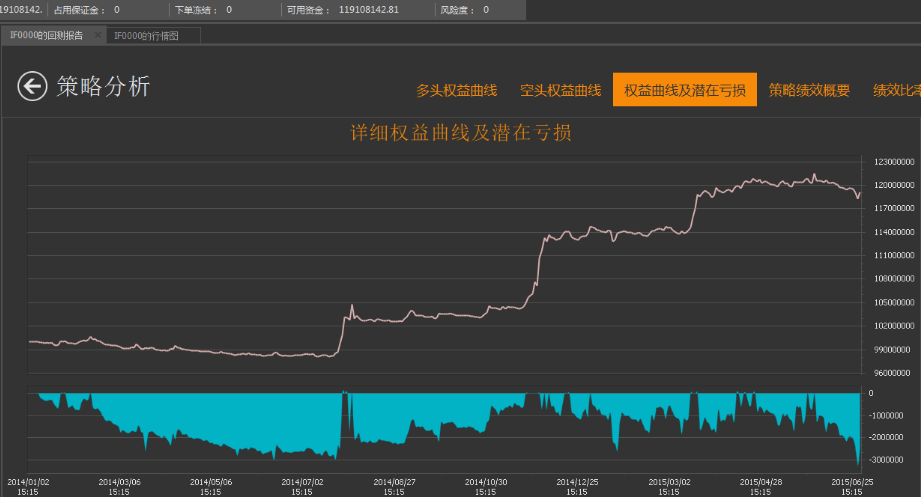
Task: Click the 占用保证金 field in status bar
Action: tap(86, 10)
